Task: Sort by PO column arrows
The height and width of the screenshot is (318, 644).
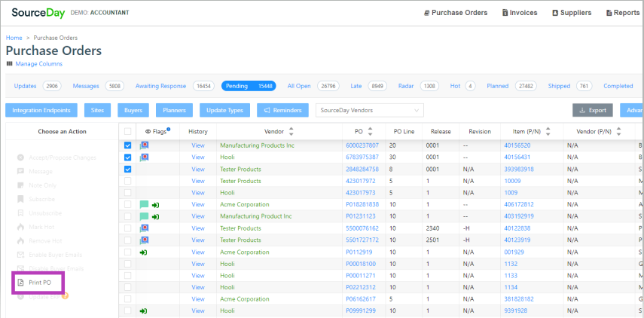Action: pos(370,131)
